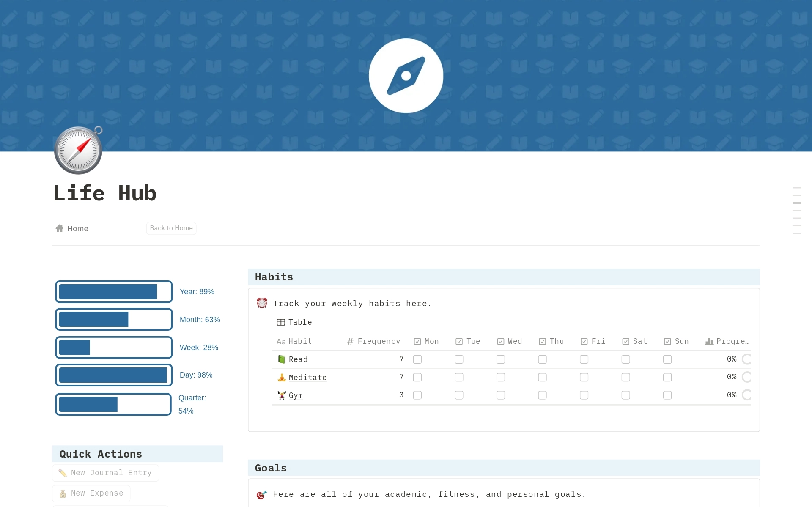Expand the Goals section panel
Screen dimensions: 812x507
click(x=271, y=467)
